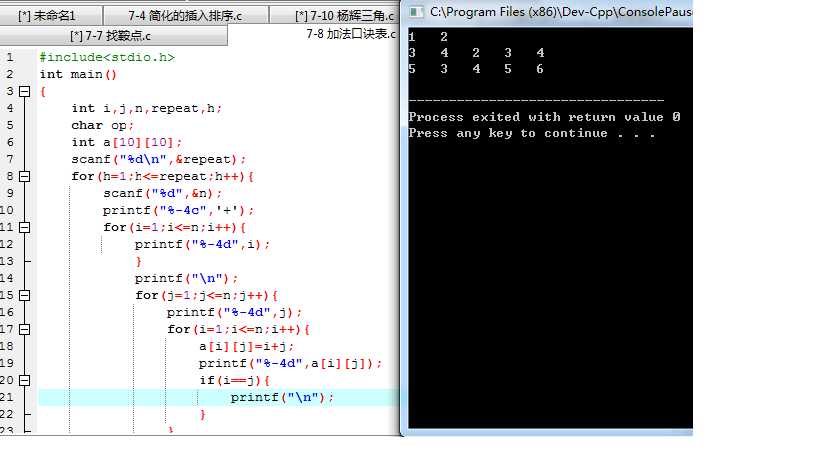
Task: Open the 7-10 杨辉三角.c tab
Action: pos(335,15)
